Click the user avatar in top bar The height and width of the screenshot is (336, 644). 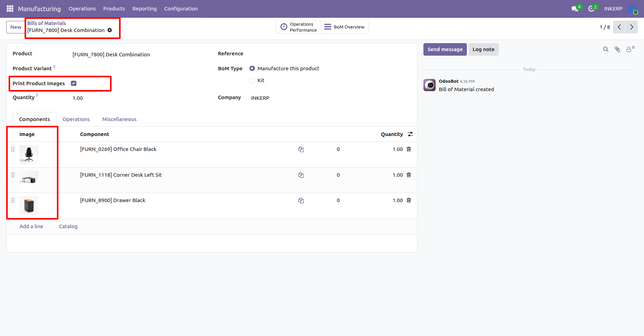click(x=633, y=9)
